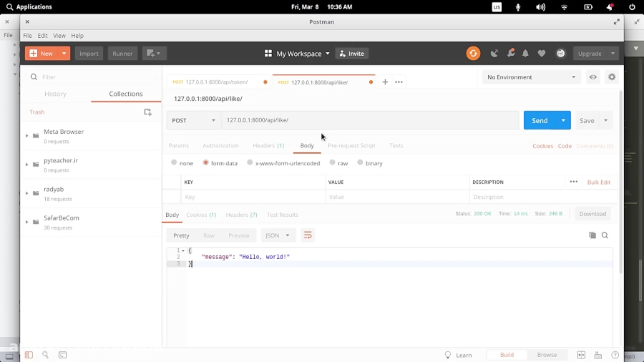
Task: Open the help question mark icon
Action: 615,355
